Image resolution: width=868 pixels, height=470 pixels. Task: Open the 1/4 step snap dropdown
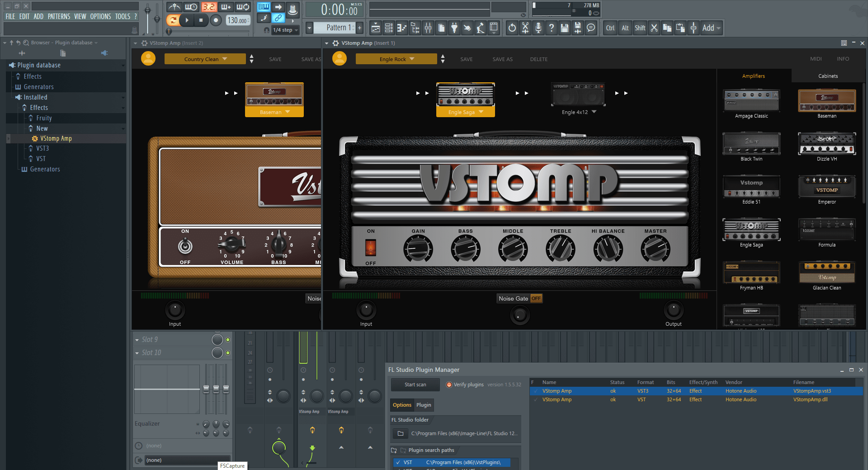point(286,30)
